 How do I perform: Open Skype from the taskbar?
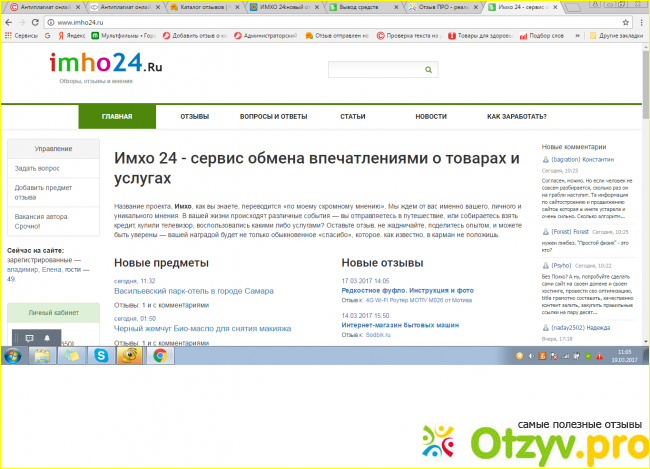pos(101,355)
